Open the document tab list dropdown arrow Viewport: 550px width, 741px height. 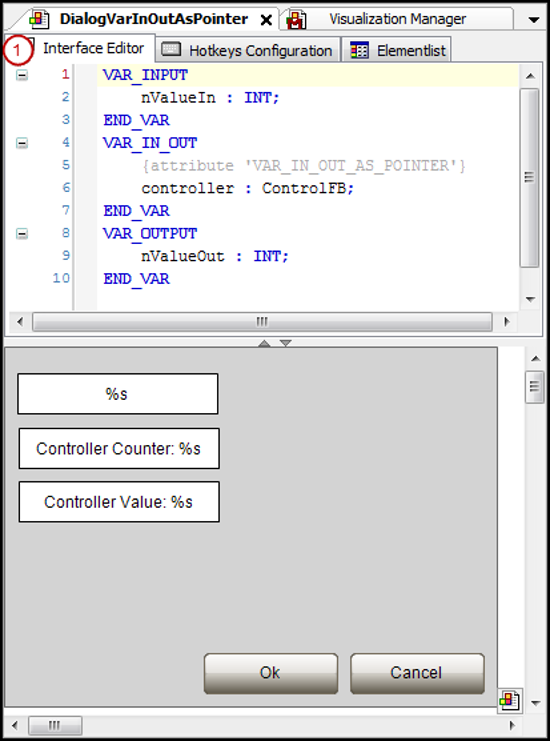[533, 20]
